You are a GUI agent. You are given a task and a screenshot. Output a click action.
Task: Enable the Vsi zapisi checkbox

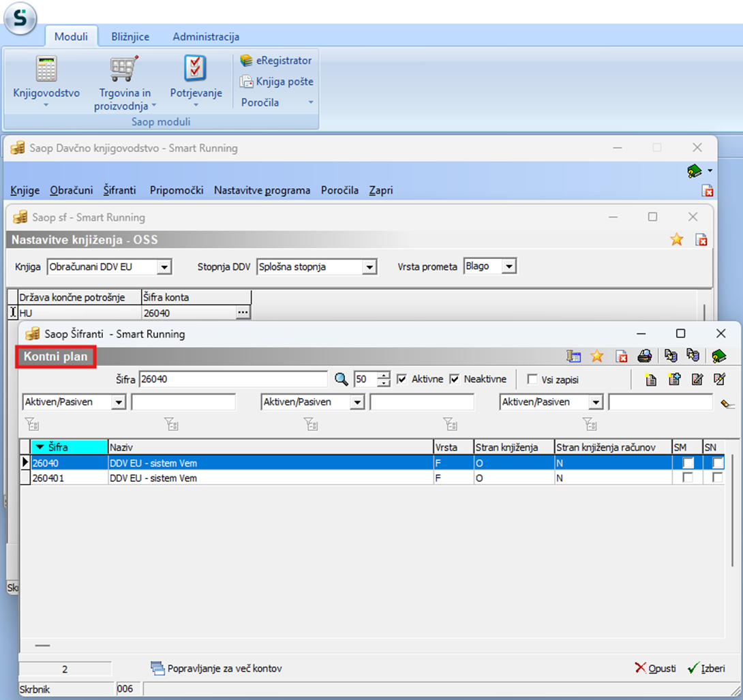click(x=532, y=380)
